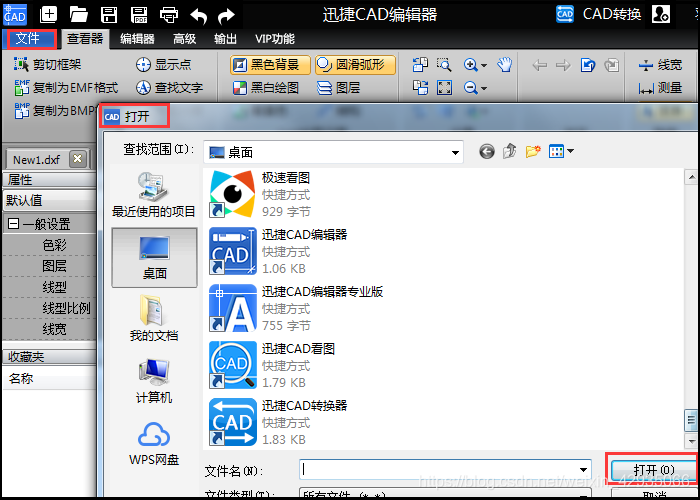Go to 最近使用的项目 recent items
This screenshot has width=700, height=500.
pyautogui.click(x=154, y=195)
